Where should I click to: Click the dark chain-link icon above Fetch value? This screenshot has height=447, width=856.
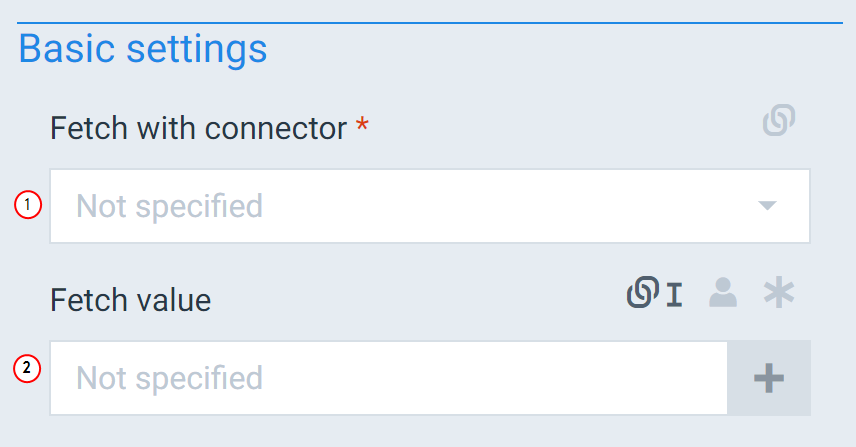pyautogui.click(x=643, y=292)
